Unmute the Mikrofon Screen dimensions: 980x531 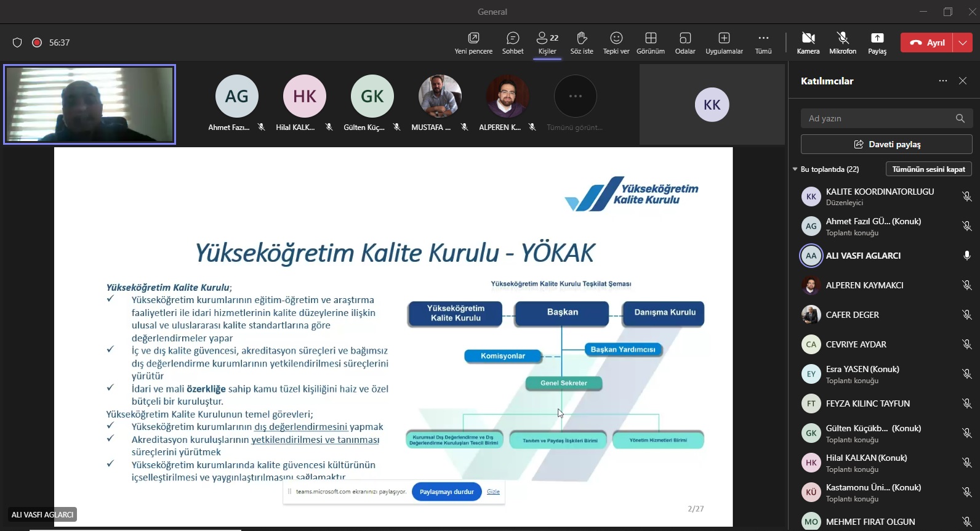click(x=843, y=43)
